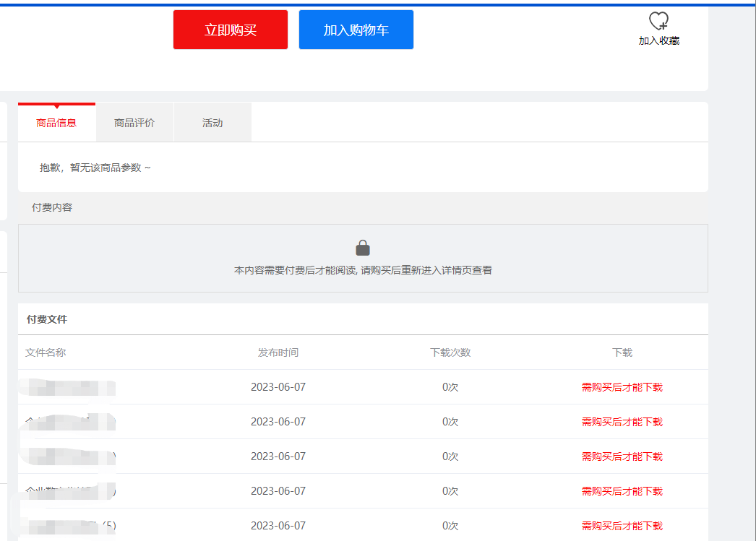Click the 加入收藏 text label
756x541 pixels.
click(658, 41)
